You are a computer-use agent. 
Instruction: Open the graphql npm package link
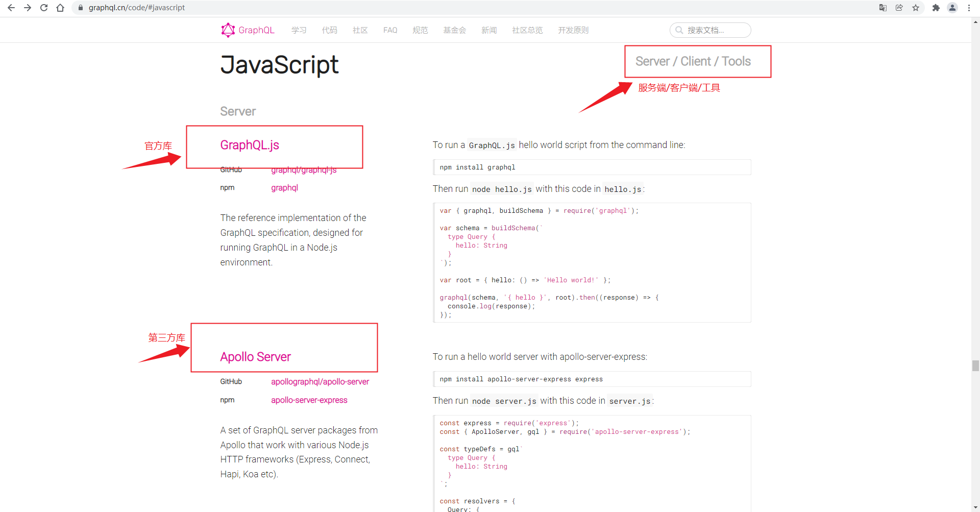(284, 188)
